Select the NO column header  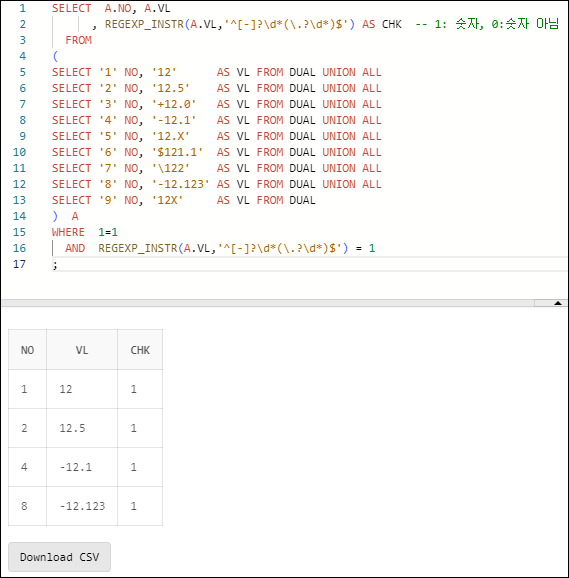(27, 350)
